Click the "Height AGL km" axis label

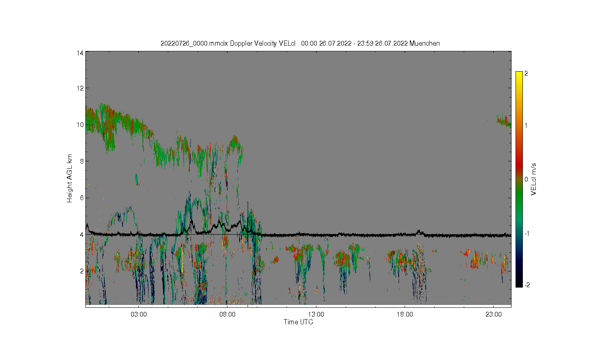click(70, 178)
